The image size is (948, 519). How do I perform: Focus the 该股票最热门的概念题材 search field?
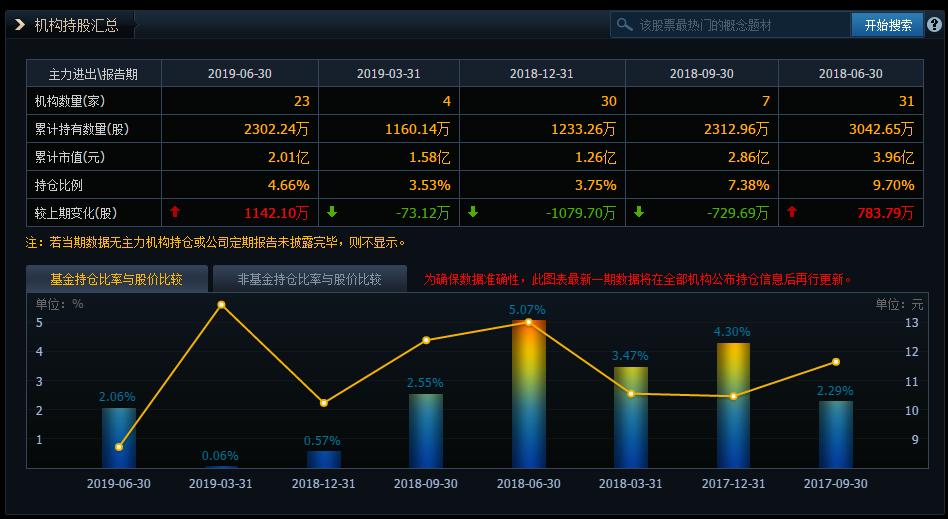(x=730, y=25)
